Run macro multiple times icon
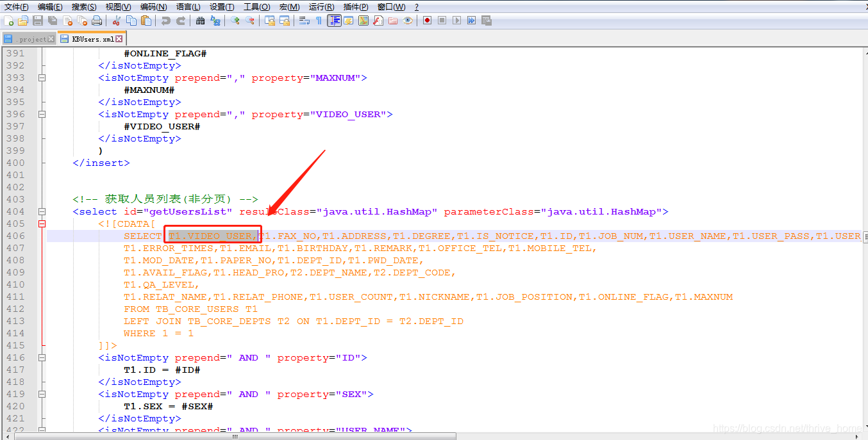The image size is (868, 440). coord(472,20)
